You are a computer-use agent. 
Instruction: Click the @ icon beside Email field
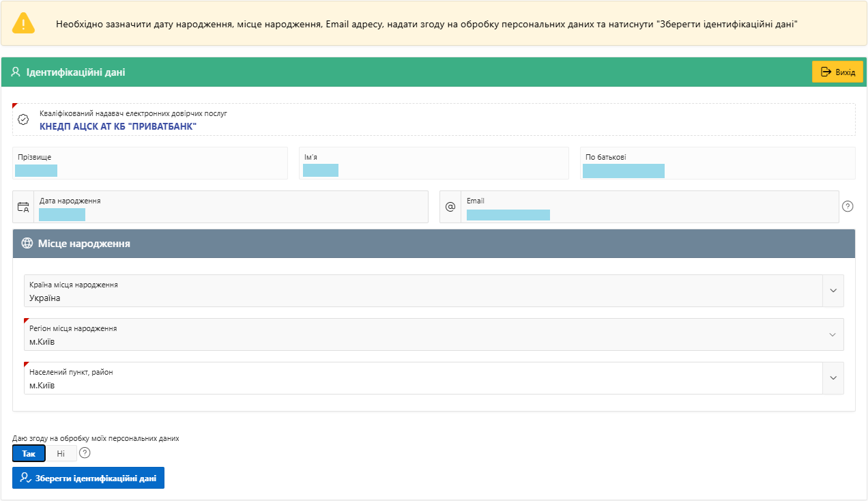pos(450,207)
